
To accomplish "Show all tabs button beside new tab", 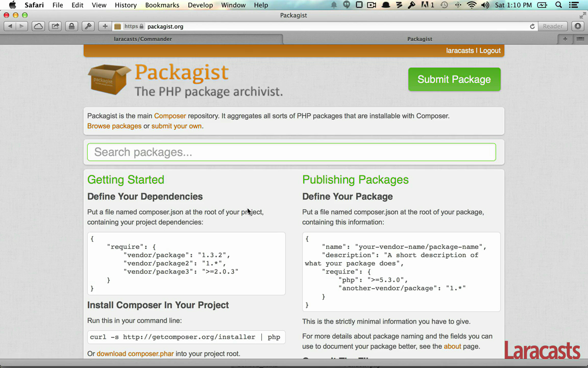I will 580,39.
